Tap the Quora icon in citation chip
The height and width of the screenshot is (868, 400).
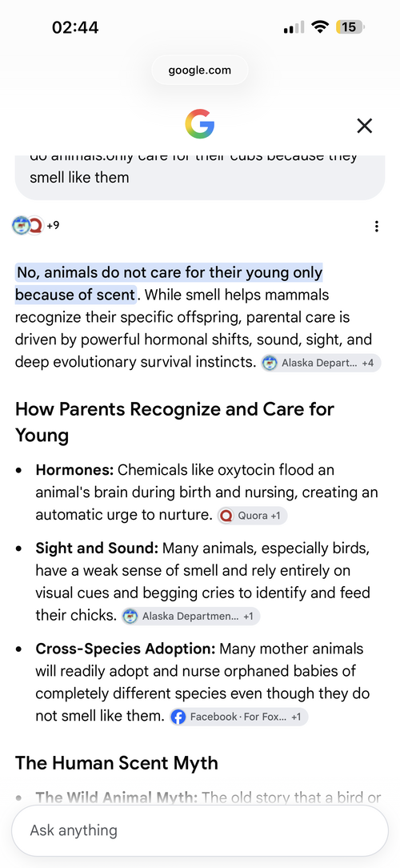point(226,516)
